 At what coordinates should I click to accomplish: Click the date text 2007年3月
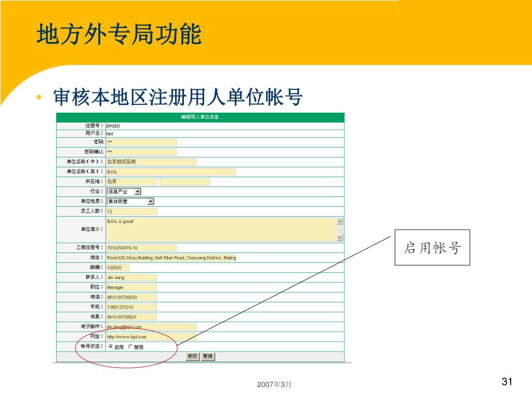click(274, 384)
